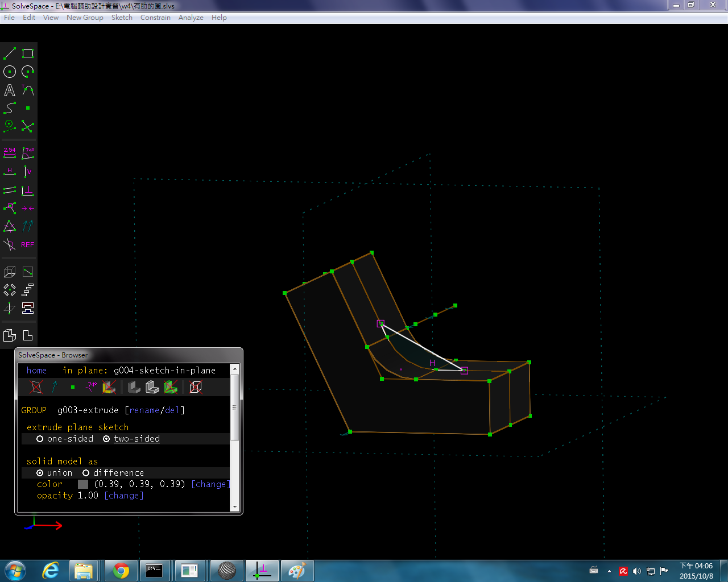Apply the same orientation arrows constraint
This screenshot has height=582, width=728.
click(28, 226)
